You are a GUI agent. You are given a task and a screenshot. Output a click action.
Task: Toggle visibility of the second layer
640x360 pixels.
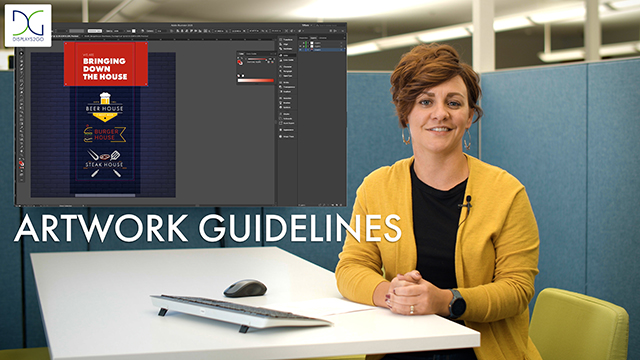click(300, 46)
